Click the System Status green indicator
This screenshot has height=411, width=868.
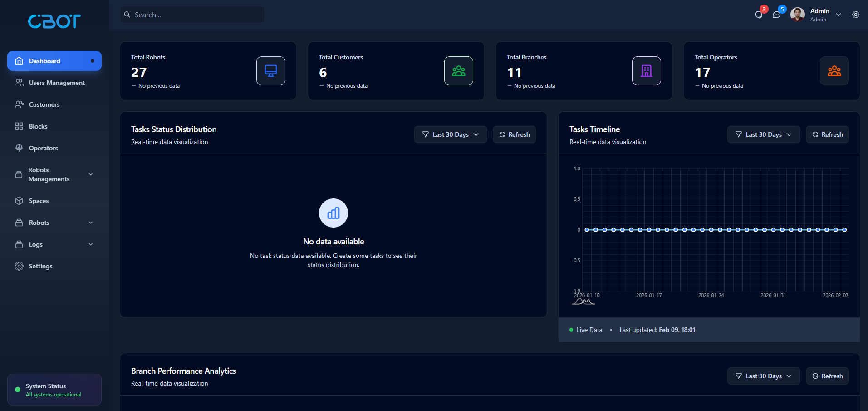pos(18,389)
